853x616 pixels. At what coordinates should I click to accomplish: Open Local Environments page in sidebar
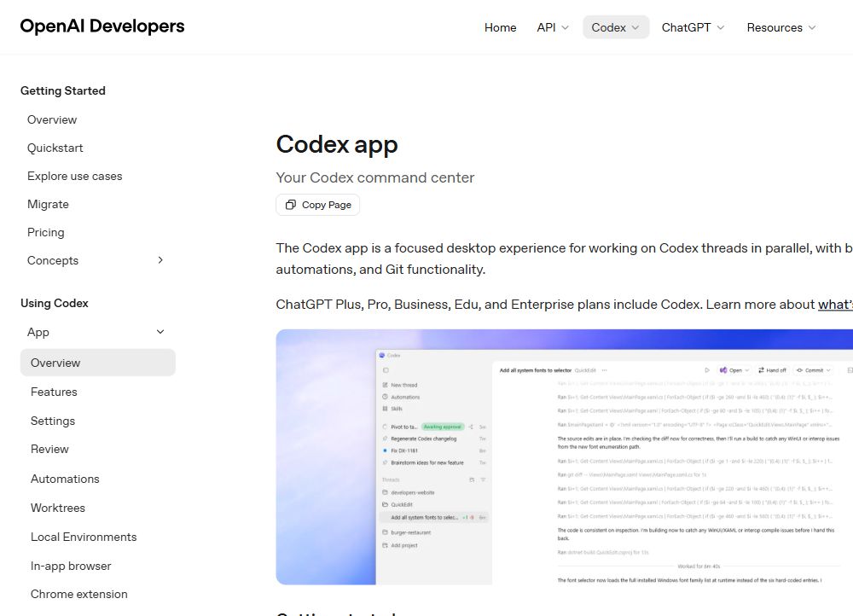pos(84,538)
